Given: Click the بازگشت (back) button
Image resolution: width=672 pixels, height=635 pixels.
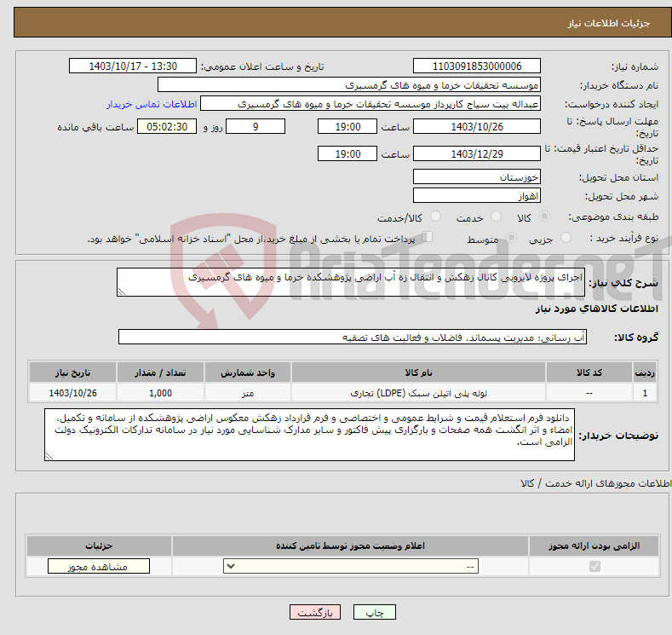Looking at the screenshot, I should 315,612.
